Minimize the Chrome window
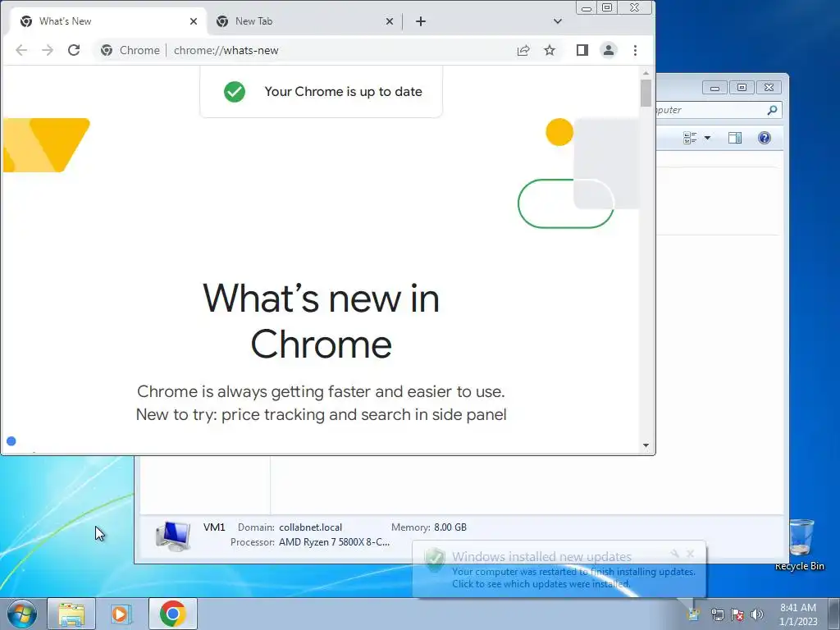840x630 pixels. click(587, 7)
